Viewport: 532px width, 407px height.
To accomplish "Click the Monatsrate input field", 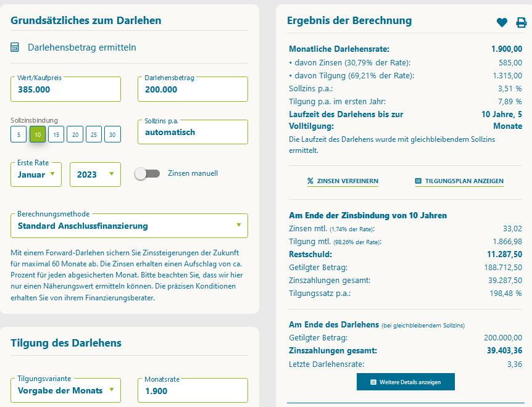I will [193, 391].
